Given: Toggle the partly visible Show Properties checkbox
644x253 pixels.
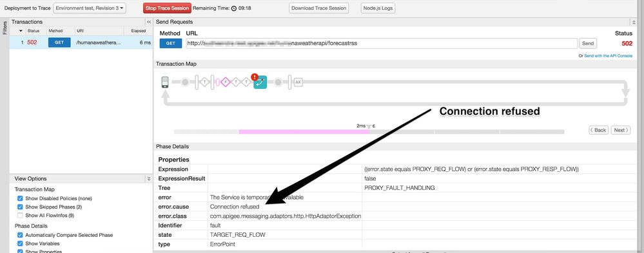Looking at the screenshot, I should [x=20, y=251].
